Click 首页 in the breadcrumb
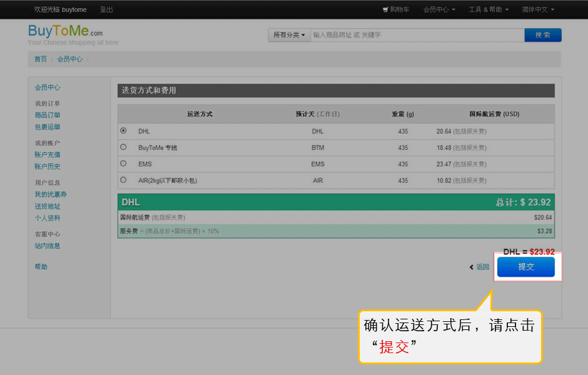The image size is (588, 375). pyautogui.click(x=41, y=59)
